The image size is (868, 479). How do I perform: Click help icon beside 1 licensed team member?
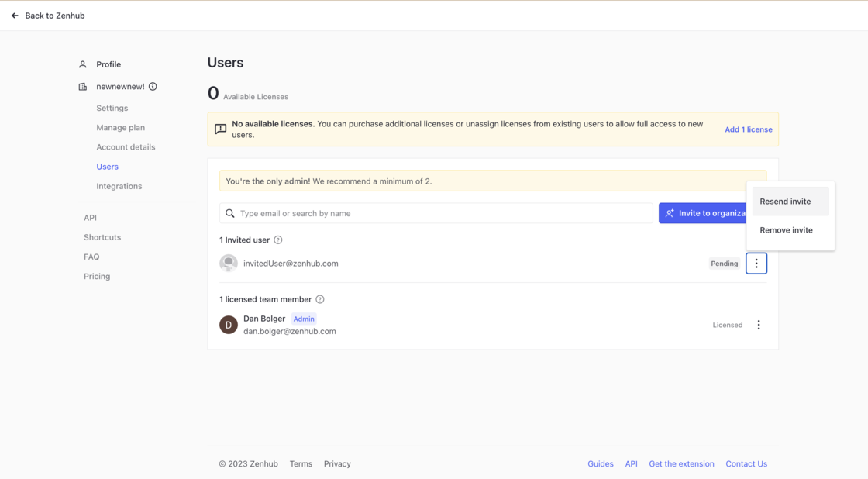coord(320,300)
